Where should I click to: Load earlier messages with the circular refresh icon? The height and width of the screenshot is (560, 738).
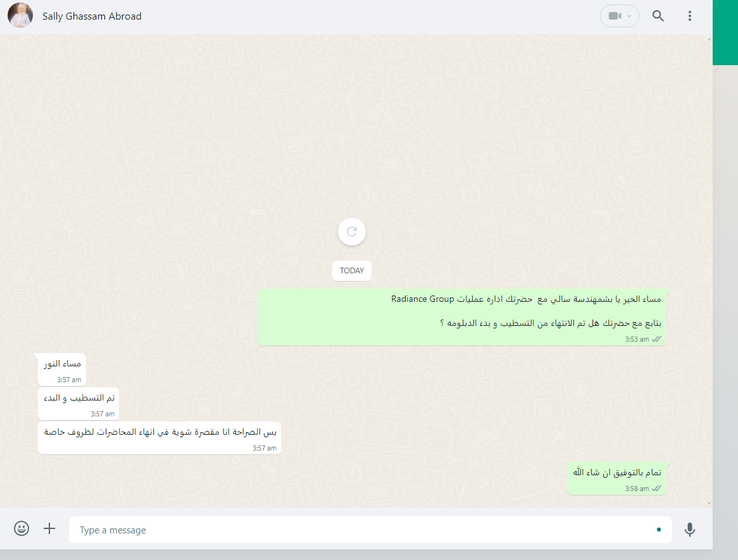click(x=351, y=232)
